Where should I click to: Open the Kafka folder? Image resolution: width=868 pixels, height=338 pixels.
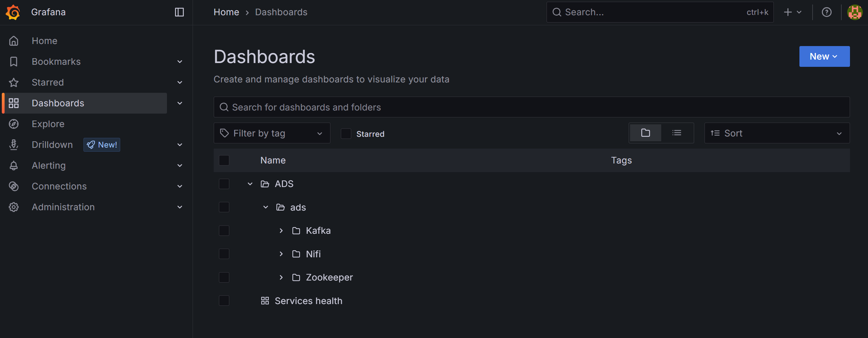(318, 231)
